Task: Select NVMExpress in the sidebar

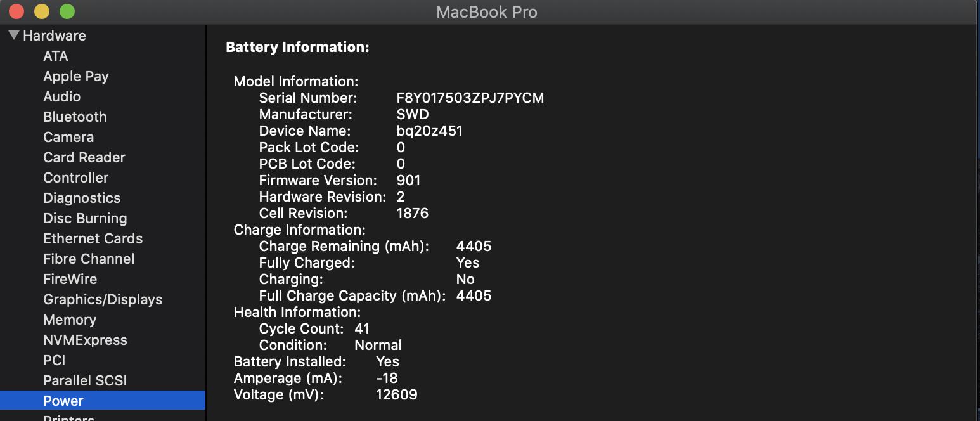Action: (85, 340)
